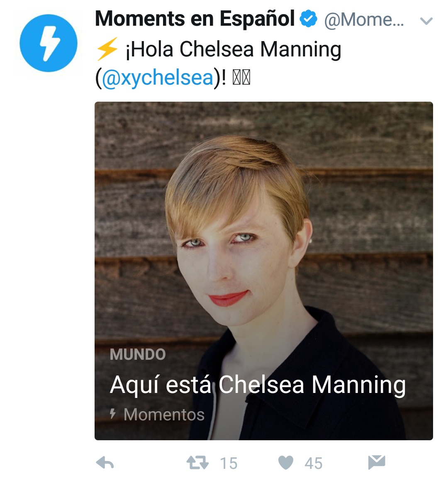The height and width of the screenshot is (478, 448).
Task: Send the tweet via direct message envelope icon
Action: 377,462
